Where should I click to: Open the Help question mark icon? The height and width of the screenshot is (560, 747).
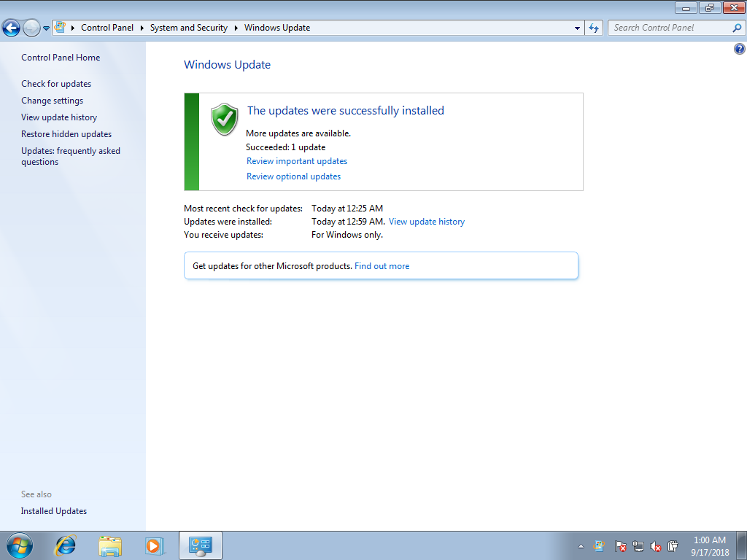tap(740, 49)
